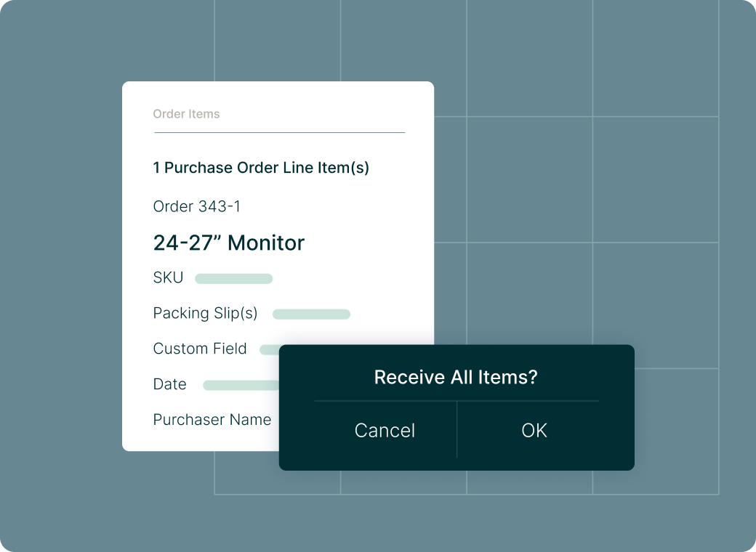Click the horizontal line under Receive All Items?
This screenshot has height=552, width=756.
click(457, 401)
